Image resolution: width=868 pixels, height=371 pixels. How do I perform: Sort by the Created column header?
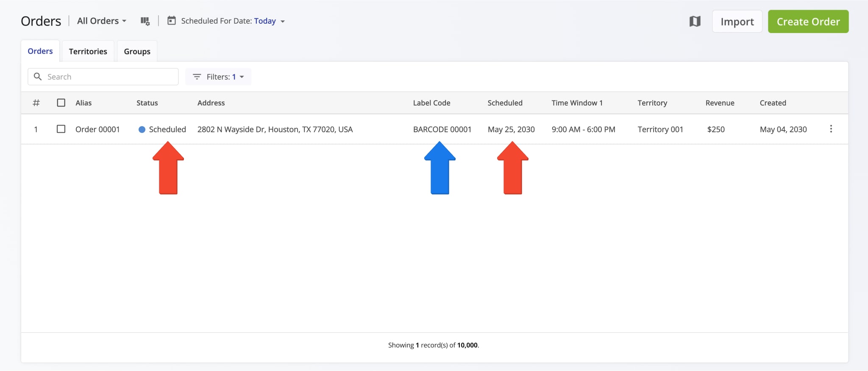point(773,103)
